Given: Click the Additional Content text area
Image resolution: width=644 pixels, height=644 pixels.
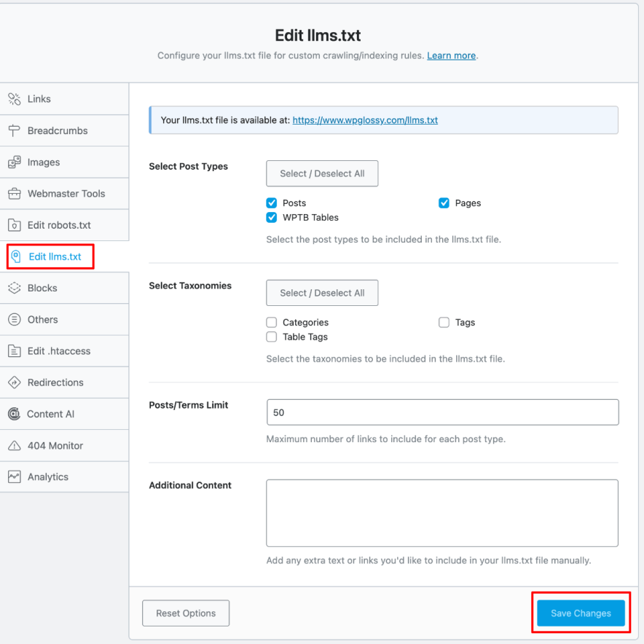Looking at the screenshot, I should click(x=442, y=513).
